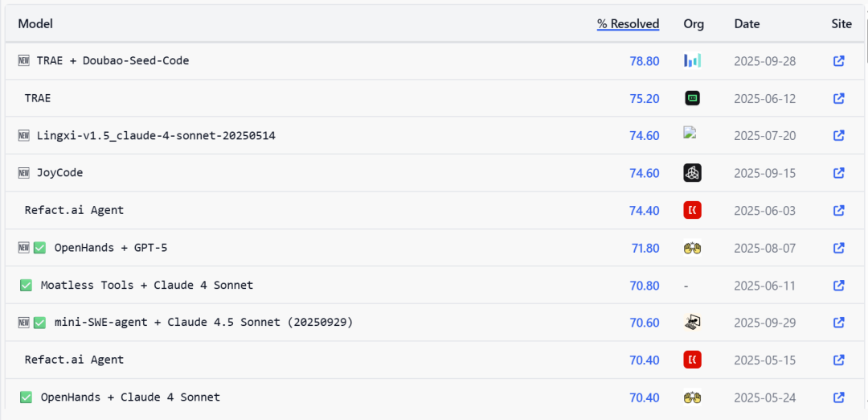
Task: Click the mini-SWE-agent org logo
Action: click(693, 322)
